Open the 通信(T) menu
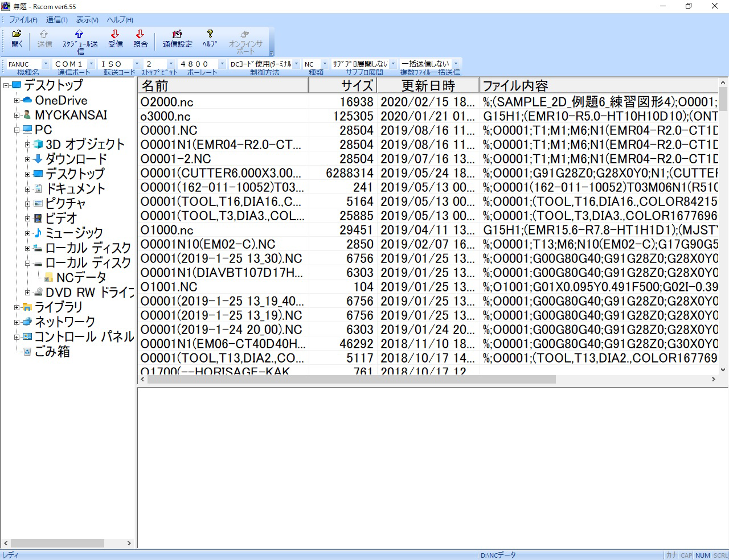 57,20
